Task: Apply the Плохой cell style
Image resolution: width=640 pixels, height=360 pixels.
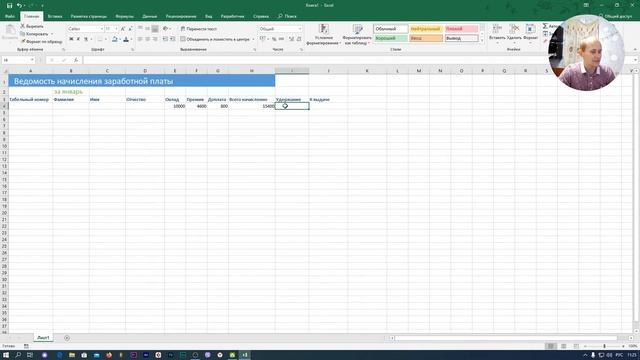Action: coord(461,29)
